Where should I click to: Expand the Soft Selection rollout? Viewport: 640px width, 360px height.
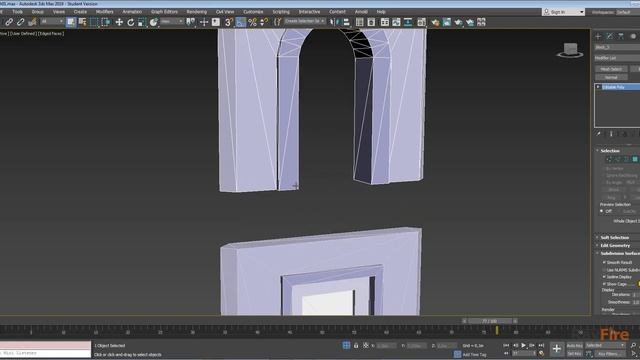point(614,238)
